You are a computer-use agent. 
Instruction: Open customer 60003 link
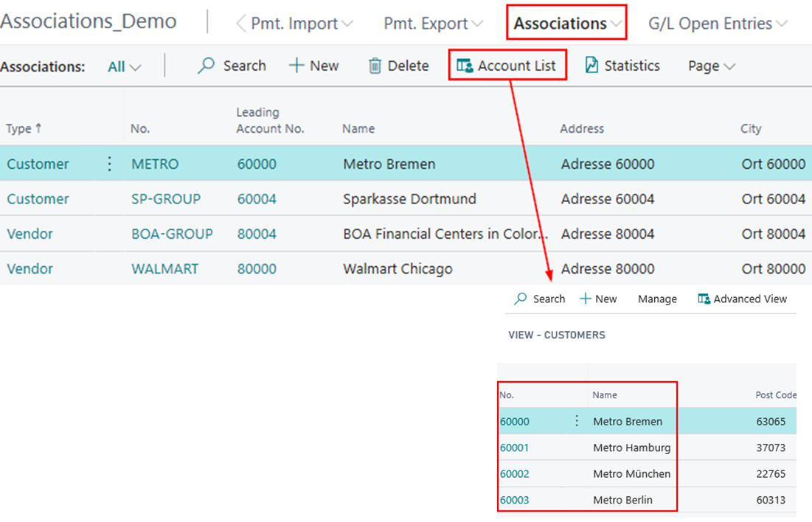[x=514, y=500]
